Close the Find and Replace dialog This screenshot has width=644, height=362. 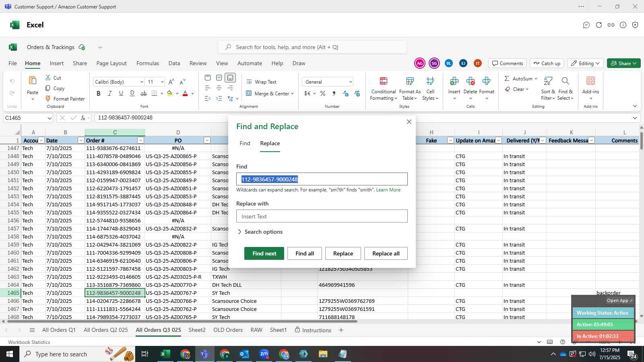click(409, 121)
